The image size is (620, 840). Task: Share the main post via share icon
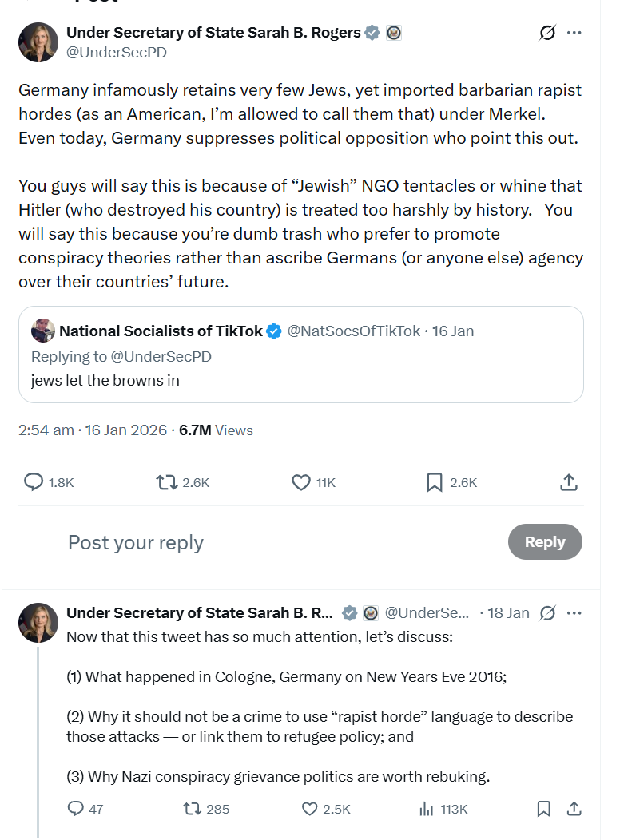(568, 482)
